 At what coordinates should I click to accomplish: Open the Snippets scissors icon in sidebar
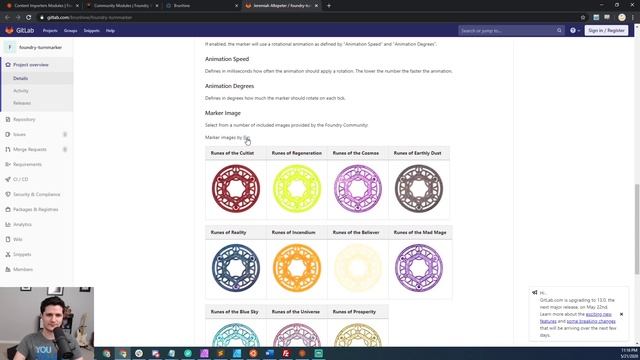click(8, 254)
